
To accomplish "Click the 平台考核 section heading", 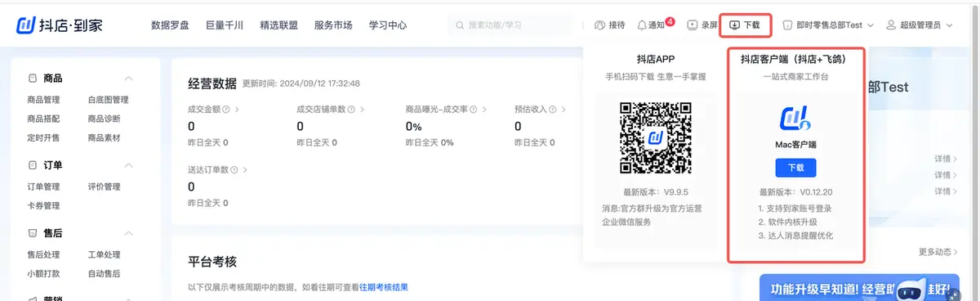I will pyautogui.click(x=212, y=262).
